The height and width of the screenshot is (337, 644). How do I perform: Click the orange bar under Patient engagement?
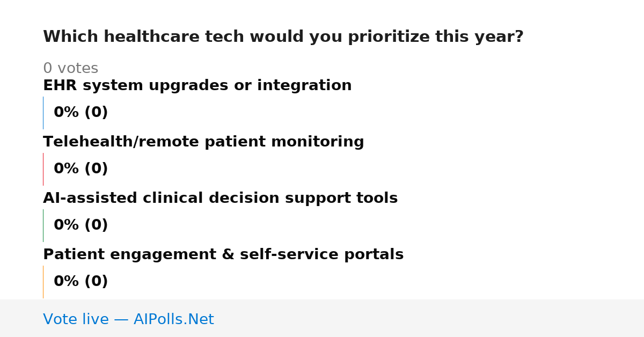[43, 282]
